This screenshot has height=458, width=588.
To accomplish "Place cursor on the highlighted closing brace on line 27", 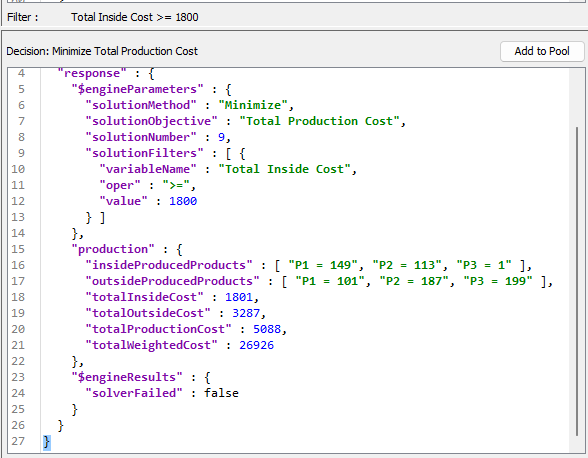I will [x=46, y=441].
